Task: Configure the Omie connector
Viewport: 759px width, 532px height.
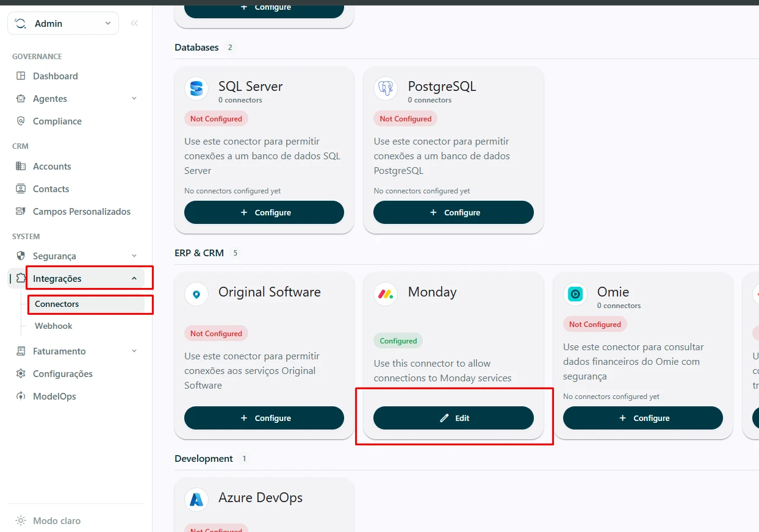Action: coord(643,418)
